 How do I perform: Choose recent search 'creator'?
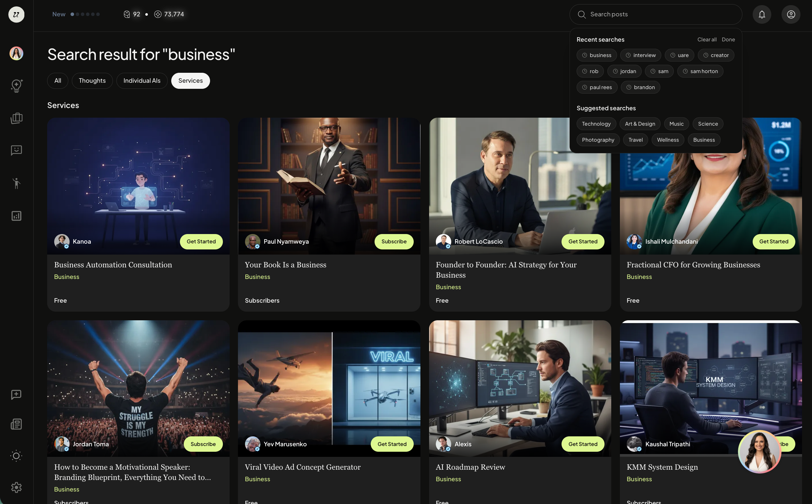coord(716,55)
